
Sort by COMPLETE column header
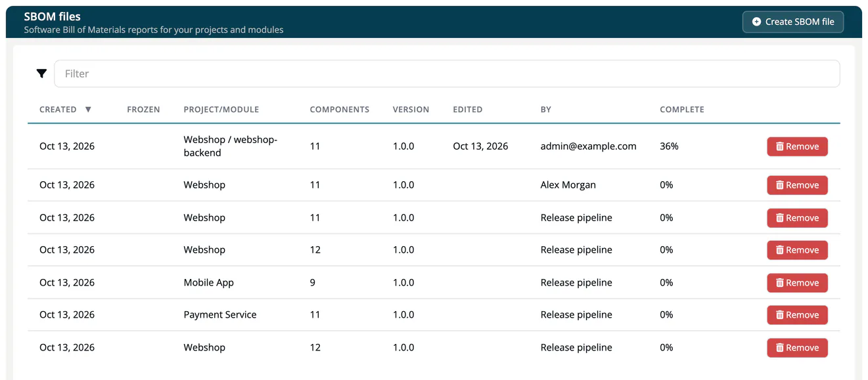[x=682, y=110]
